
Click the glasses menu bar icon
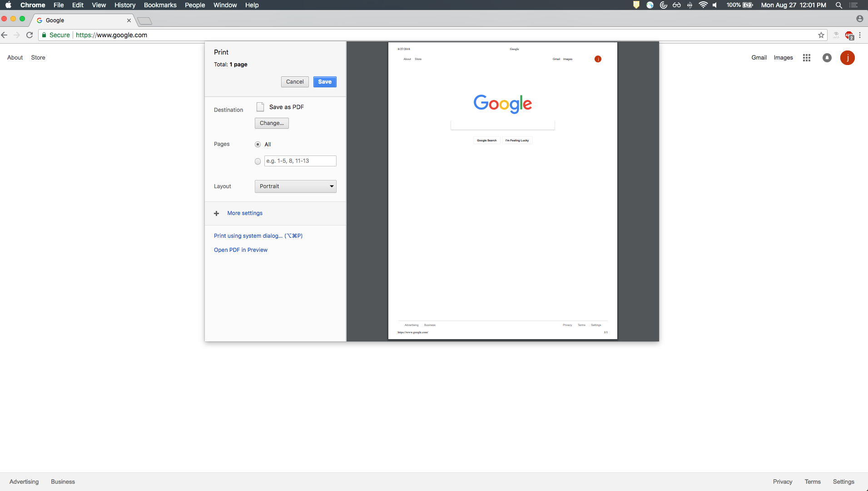point(677,5)
